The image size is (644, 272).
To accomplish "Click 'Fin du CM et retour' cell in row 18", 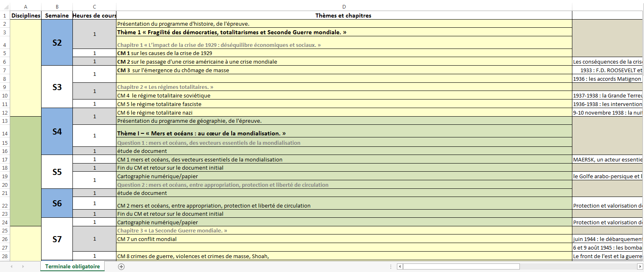I will [344, 168].
